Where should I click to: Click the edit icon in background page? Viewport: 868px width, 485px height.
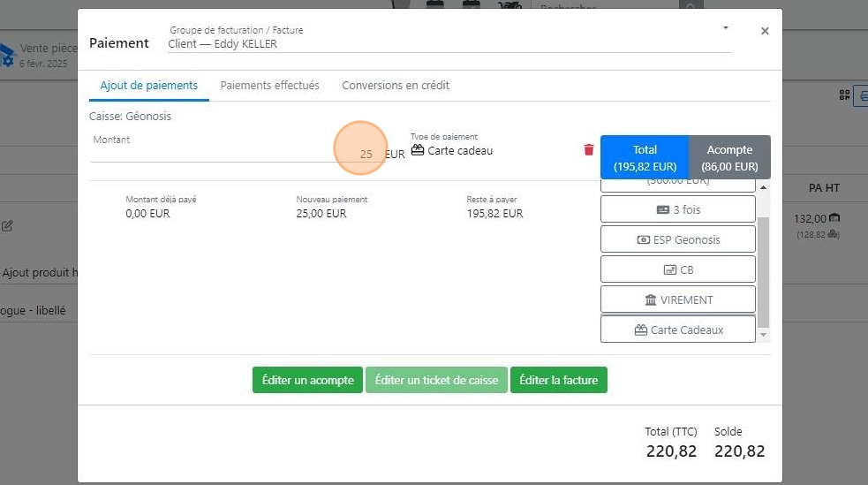pyautogui.click(x=7, y=225)
